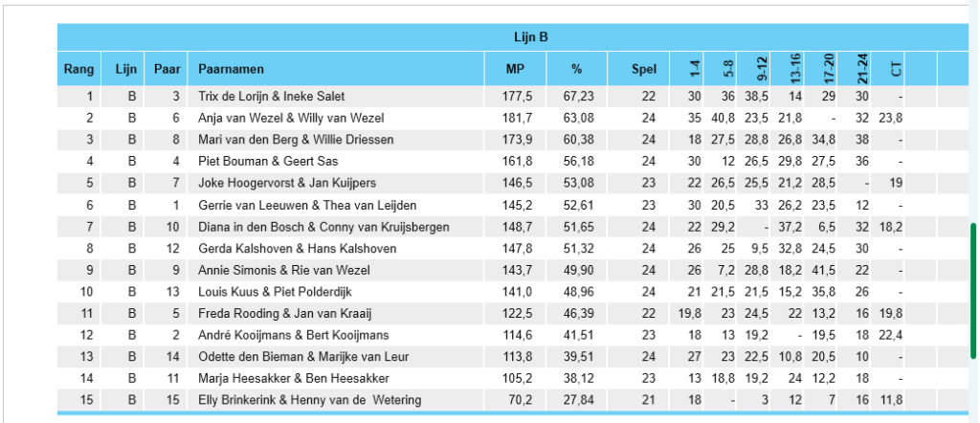
Task: Click the MP column header
Action: 515,69
